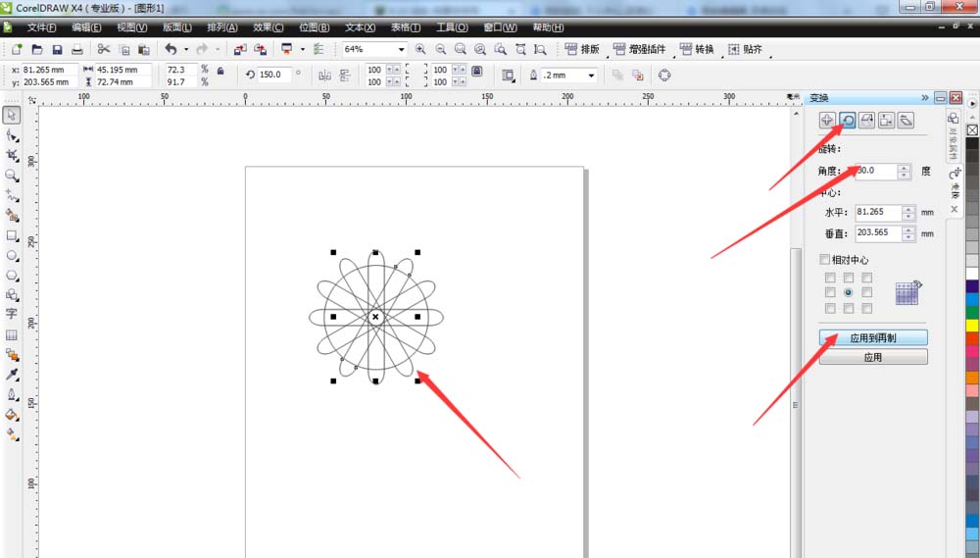Open the 排列(A) menu

click(x=222, y=27)
